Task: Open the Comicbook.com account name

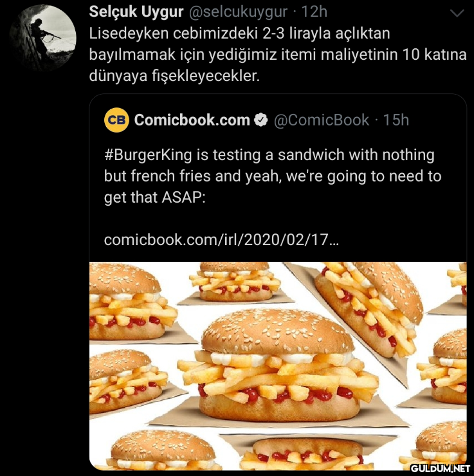Action: [192, 120]
